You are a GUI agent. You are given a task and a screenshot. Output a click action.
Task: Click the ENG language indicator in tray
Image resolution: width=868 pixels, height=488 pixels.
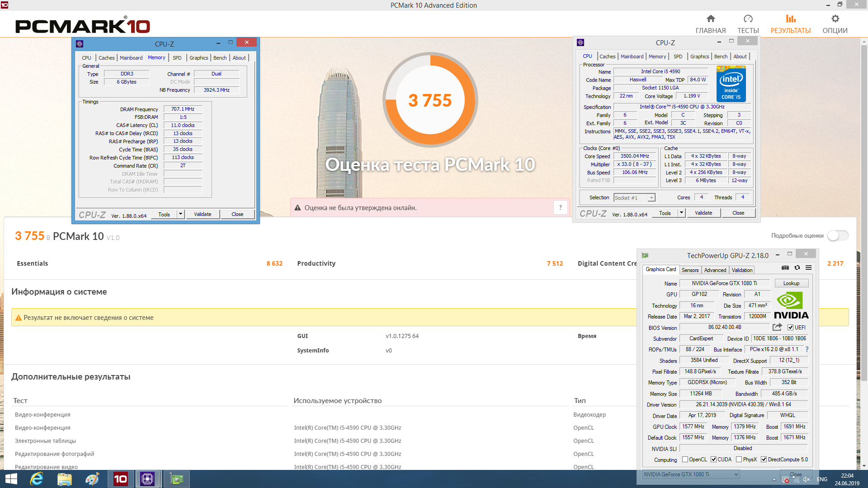coord(822,479)
